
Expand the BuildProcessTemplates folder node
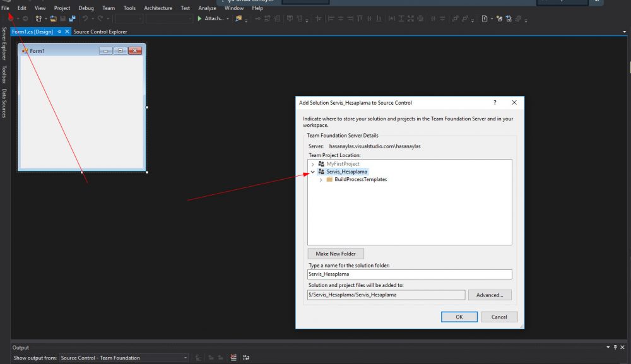pos(321,180)
